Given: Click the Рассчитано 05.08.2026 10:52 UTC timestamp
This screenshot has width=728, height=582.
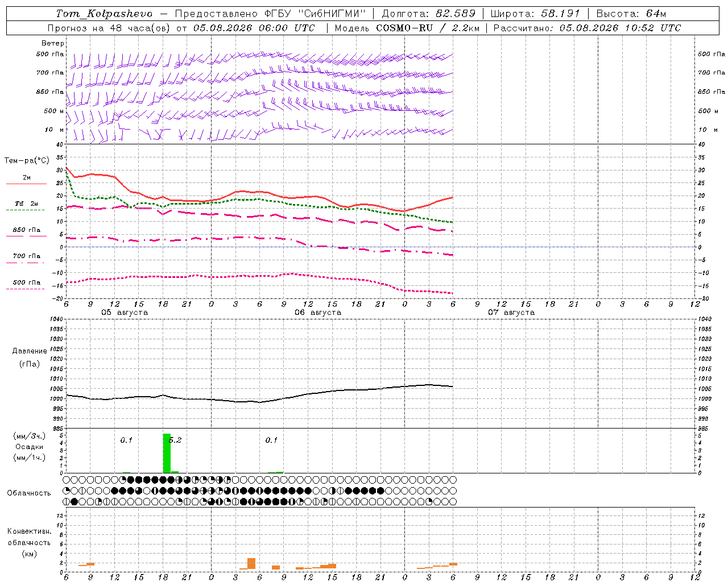Looking at the screenshot, I should tap(587, 28).
